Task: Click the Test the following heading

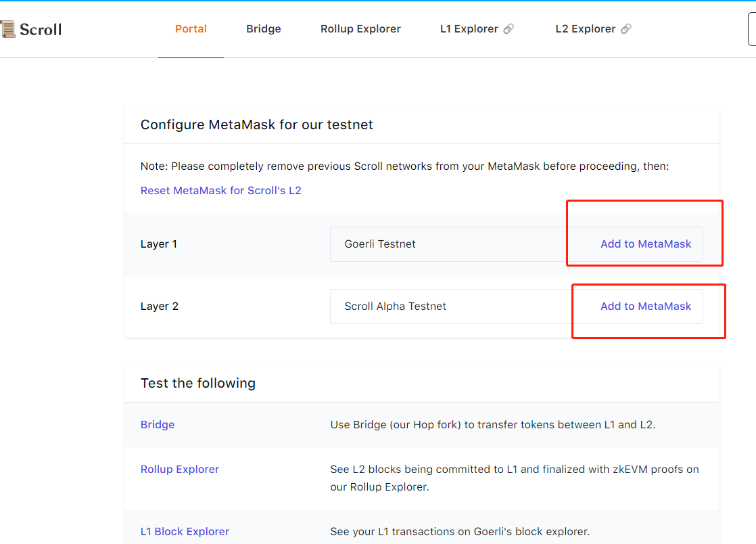Action: (197, 384)
